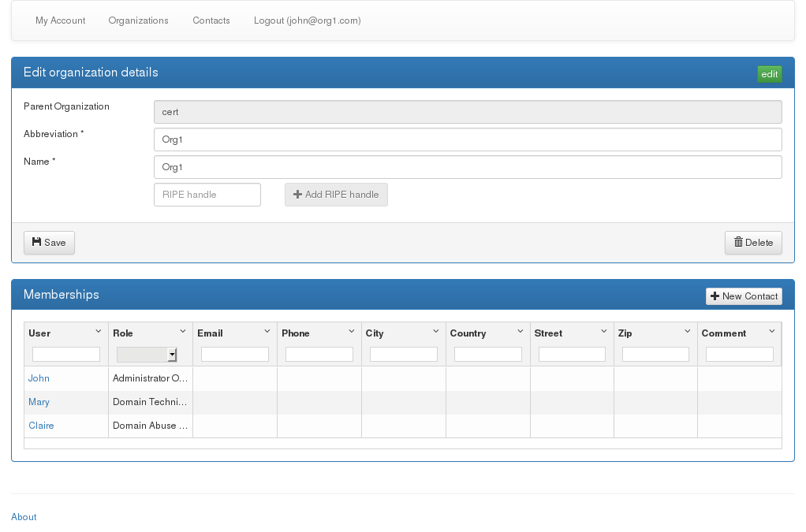806x532 pixels.
Task: Sort by the User column header
Action: (x=39, y=333)
